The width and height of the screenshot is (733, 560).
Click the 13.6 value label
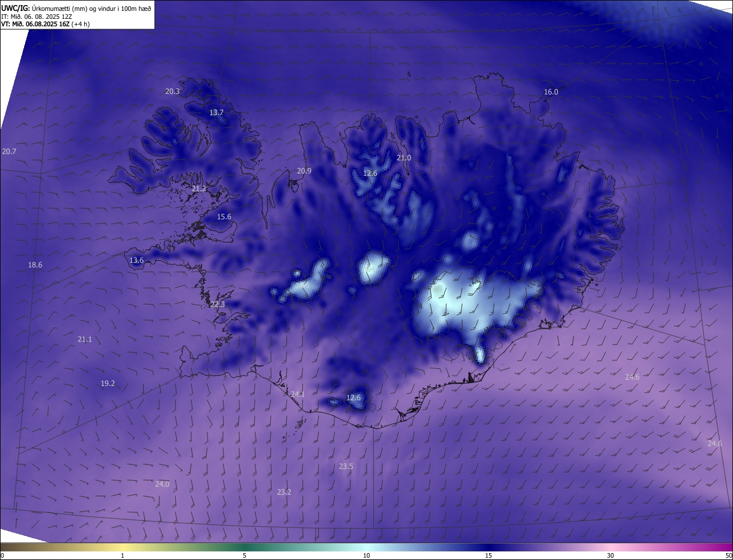(x=137, y=260)
